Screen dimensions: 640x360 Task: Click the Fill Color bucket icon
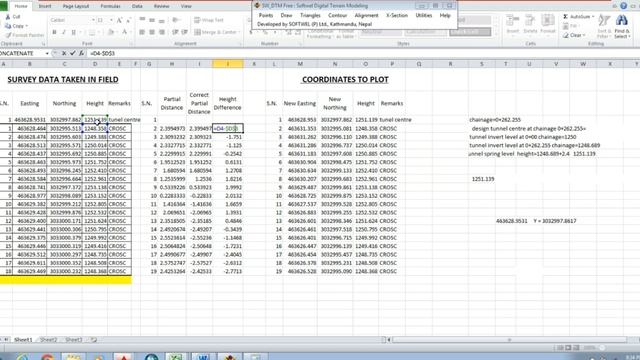(111, 32)
